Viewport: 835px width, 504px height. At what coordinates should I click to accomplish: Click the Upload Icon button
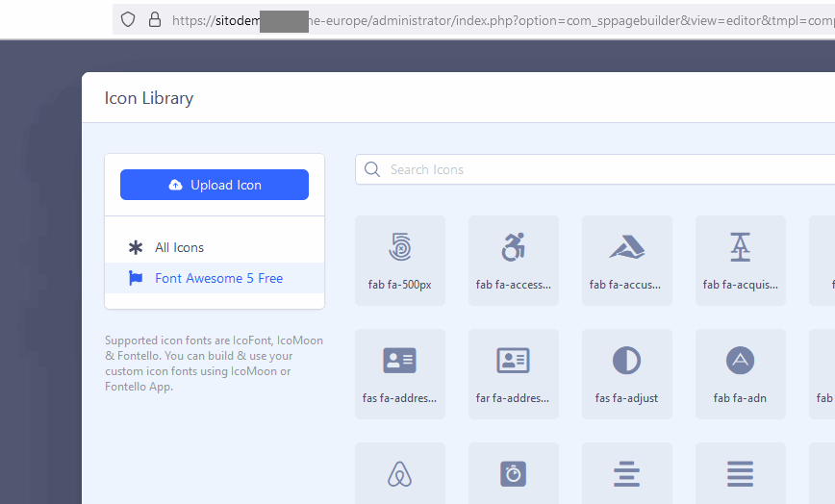215,185
